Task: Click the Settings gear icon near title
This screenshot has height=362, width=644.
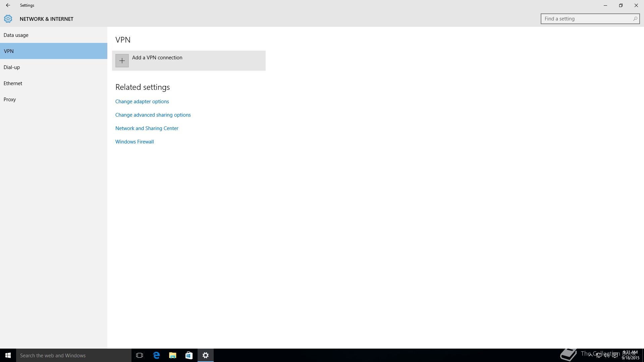Action: (8, 19)
